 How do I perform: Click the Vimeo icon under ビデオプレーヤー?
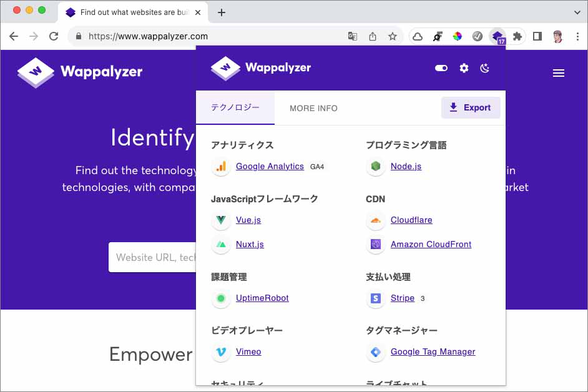(220, 352)
